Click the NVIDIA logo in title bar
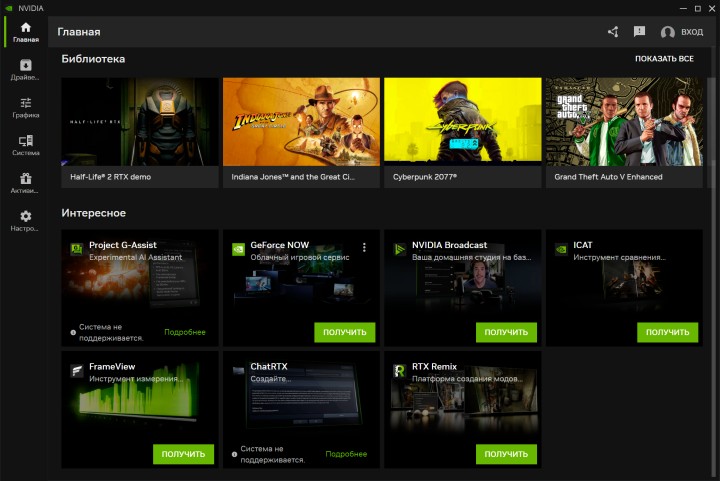 point(9,8)
